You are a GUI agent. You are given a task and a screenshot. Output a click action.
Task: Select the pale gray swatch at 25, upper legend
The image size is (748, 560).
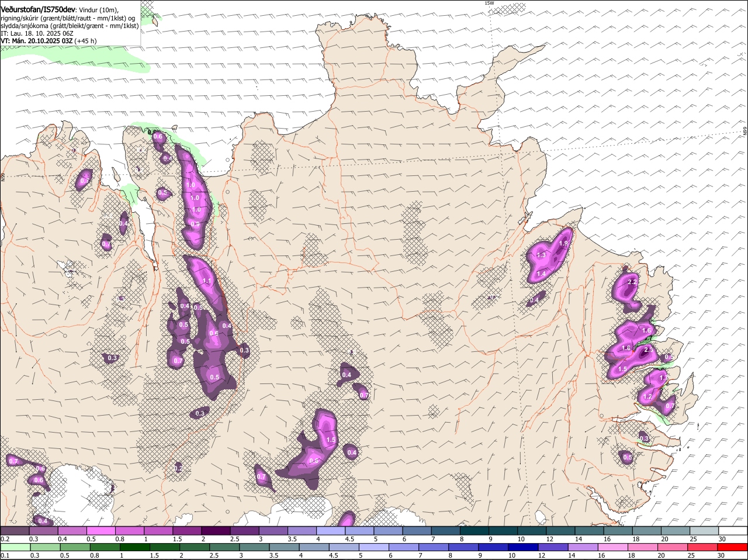(705, 530)
